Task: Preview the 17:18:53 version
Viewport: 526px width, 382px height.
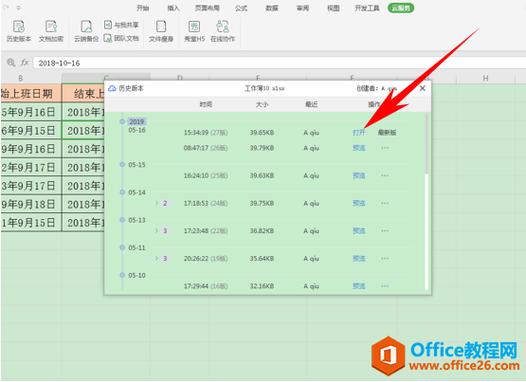Action: [359, 203]
